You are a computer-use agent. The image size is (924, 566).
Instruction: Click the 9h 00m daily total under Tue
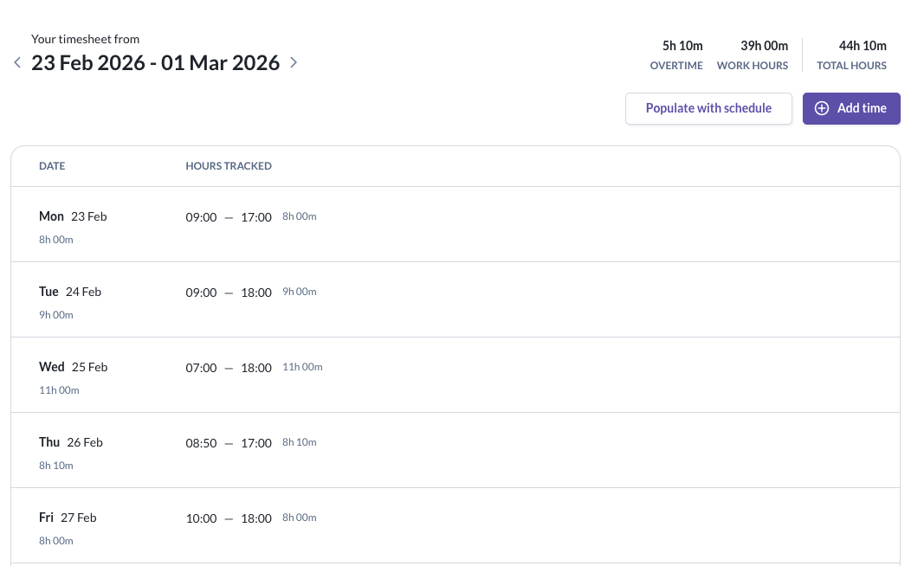56,315
